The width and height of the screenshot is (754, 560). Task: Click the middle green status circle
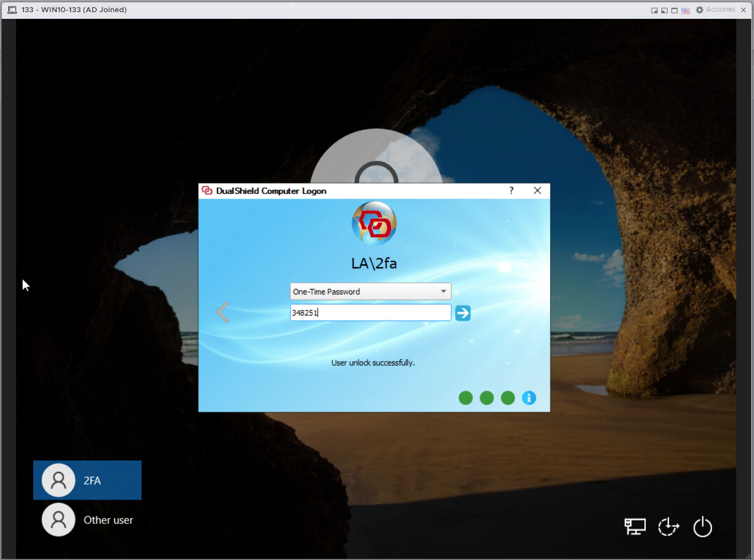click(x=487, y=398)
